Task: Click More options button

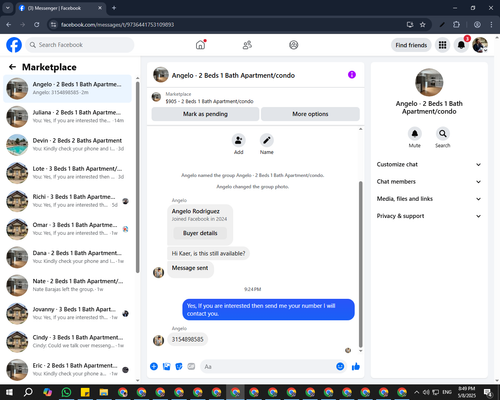Action: tap(310, 114)
